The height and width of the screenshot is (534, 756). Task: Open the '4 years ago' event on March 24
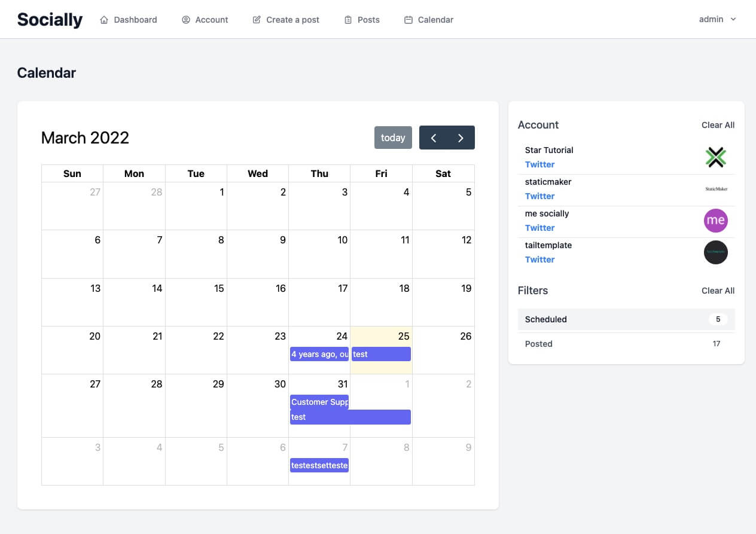tap(319, 354)
